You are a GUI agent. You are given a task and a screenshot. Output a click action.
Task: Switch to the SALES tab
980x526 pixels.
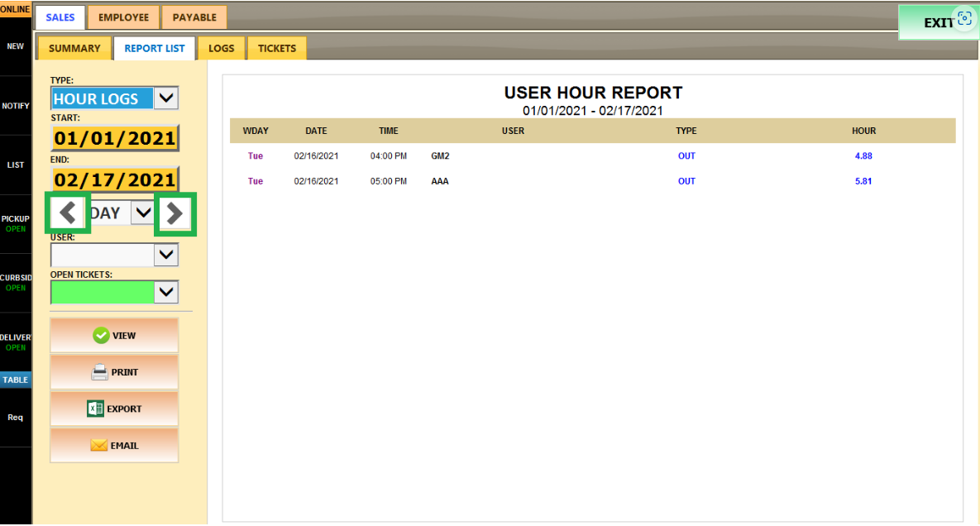[x=60, y=17]
